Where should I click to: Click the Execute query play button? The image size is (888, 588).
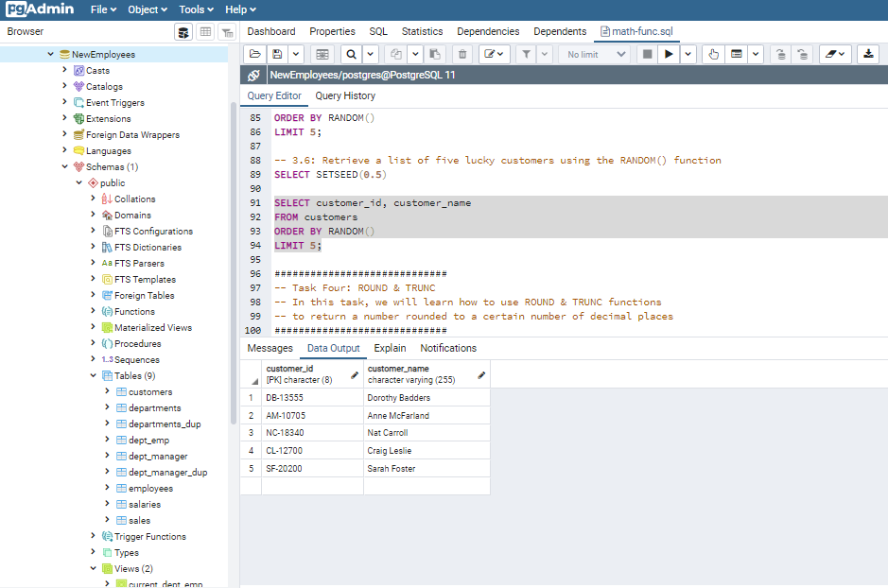coord(670,55)
